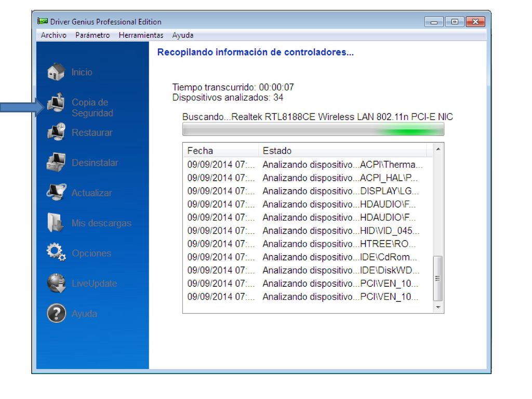Go to Inicio sidebar label
Viewport: 532px width, 399px height.
pyautogui.click(x=82, y=72)
